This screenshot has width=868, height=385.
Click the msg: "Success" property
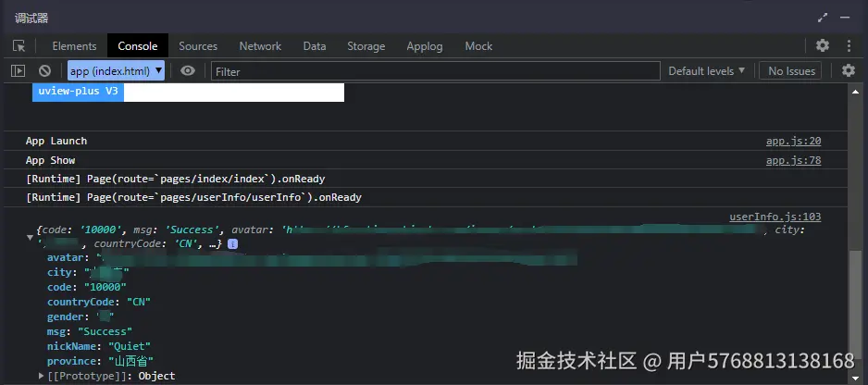click(x=90, y=331)
